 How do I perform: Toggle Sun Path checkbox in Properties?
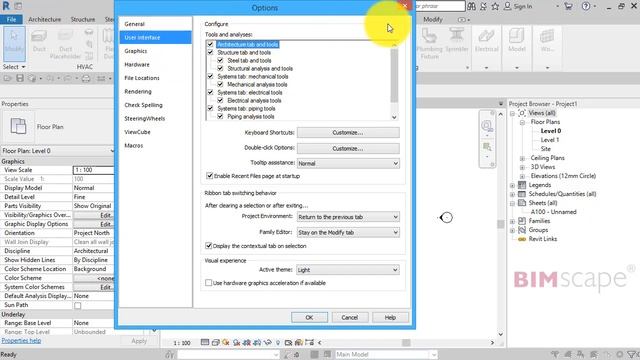78,305
